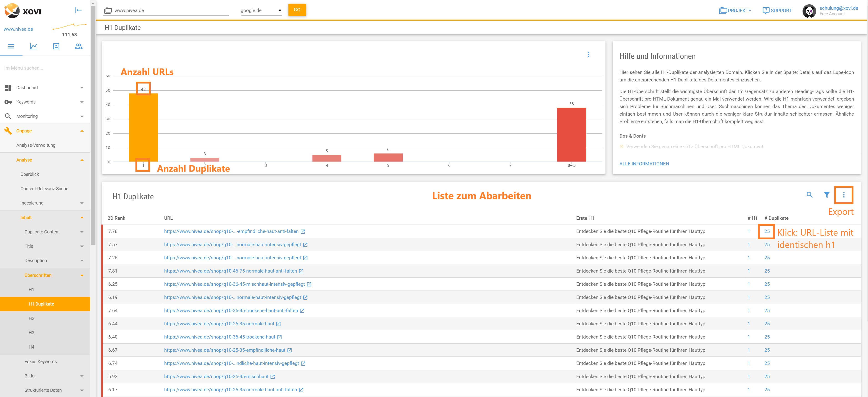Open the www.nivea.de sidebar link
The image size is (868, 397).
click(x=18, y=29)
